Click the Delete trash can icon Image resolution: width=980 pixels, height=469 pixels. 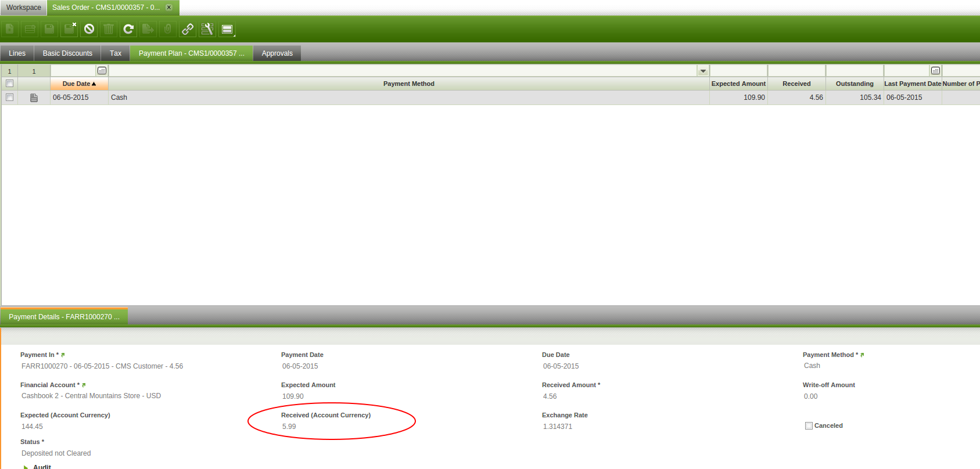click(109, 29)
